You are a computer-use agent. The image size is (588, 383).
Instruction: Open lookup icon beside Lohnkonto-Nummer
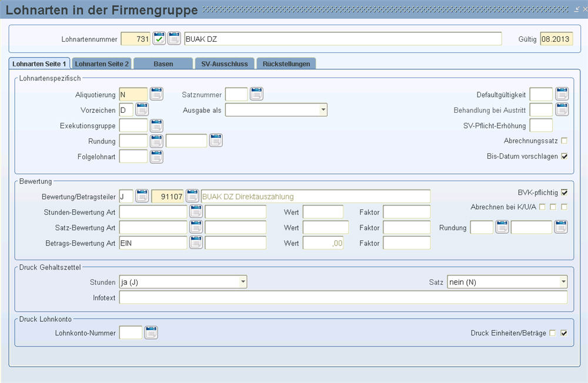[x=151, y=333]
